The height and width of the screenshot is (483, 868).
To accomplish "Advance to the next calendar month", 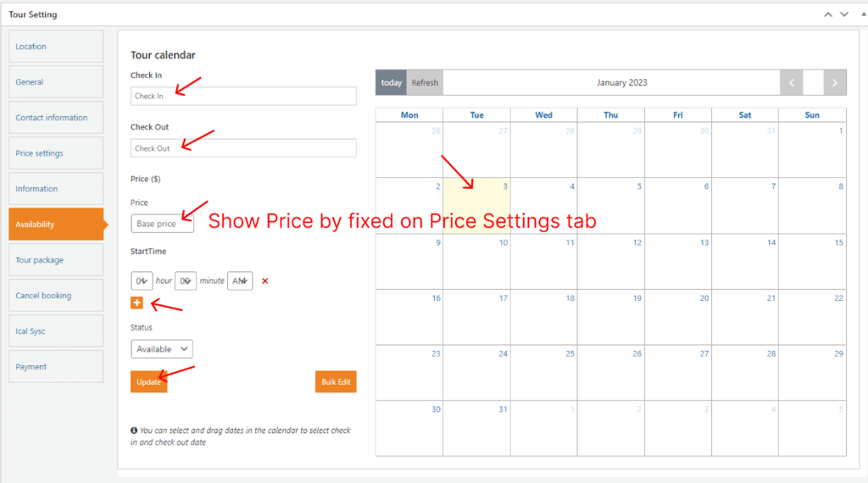I will [x=835, y=82].
